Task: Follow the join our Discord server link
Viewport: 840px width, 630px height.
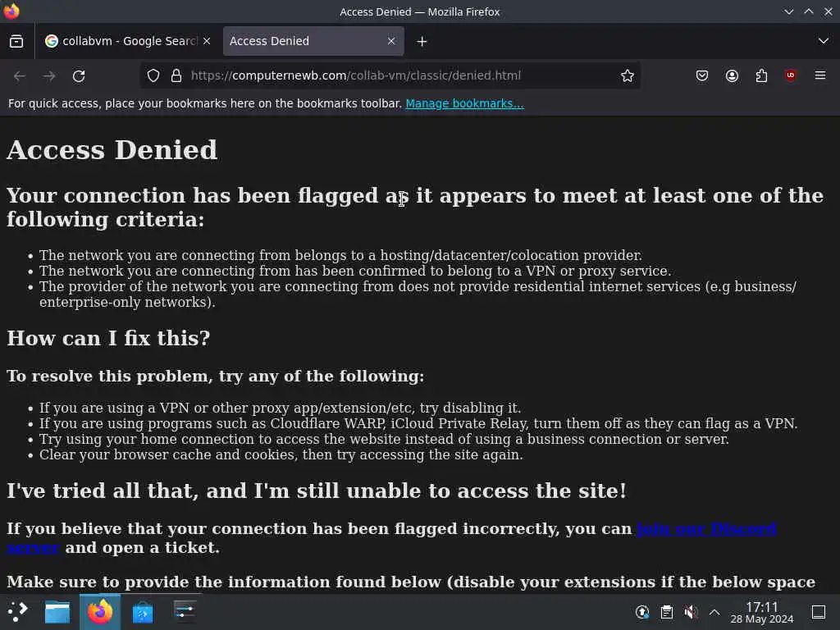Action: point(706,529)
